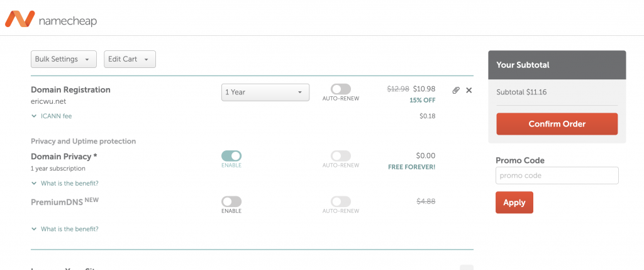Click the $10.98 discounted price
Viewport: 644px width, 270px height.
425,89
